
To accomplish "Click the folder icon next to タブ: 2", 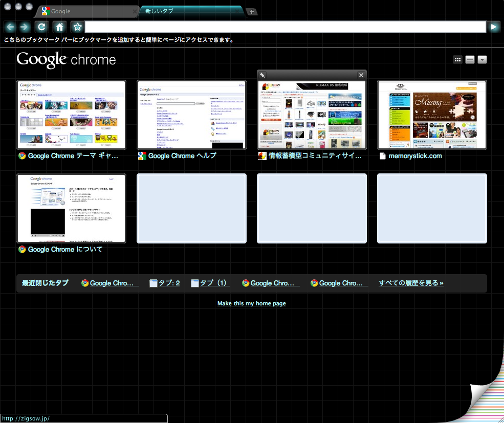I will [x=154, y=283].
